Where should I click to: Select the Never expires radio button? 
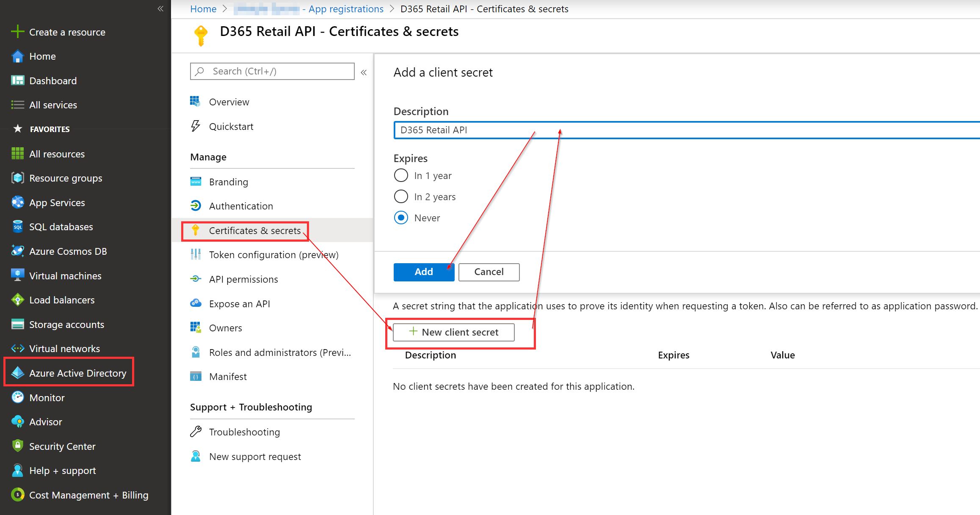click(401, 218)
